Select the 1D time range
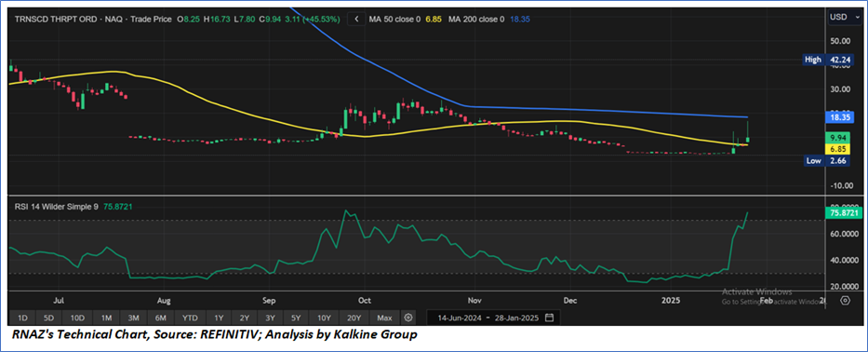This screenshot has height=352, width=868. (x=22, y=318)
